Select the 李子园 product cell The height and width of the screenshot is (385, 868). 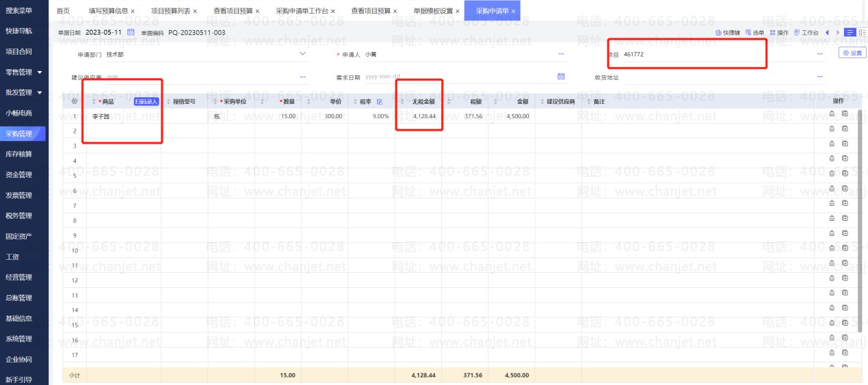coord(124,116)
